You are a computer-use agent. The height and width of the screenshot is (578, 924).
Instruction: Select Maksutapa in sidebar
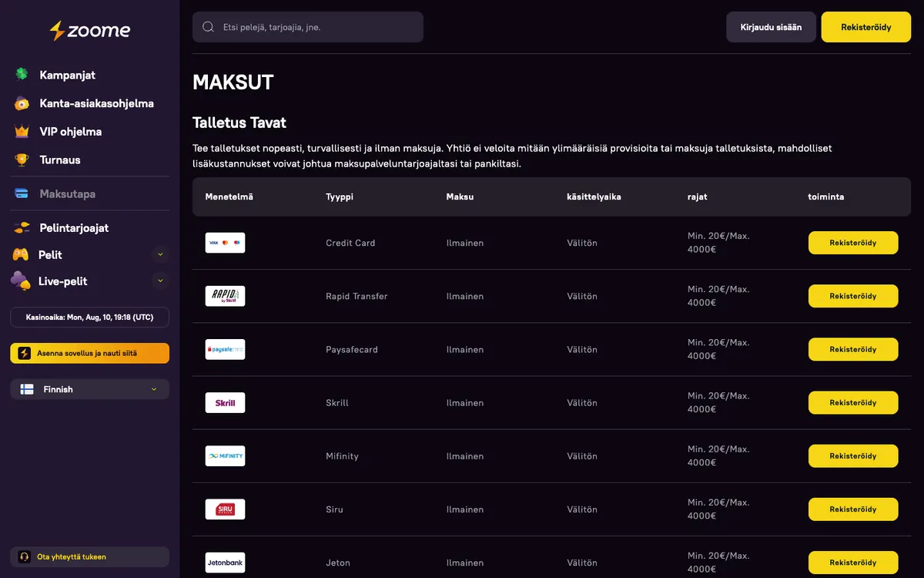click(x=68, y=193)
